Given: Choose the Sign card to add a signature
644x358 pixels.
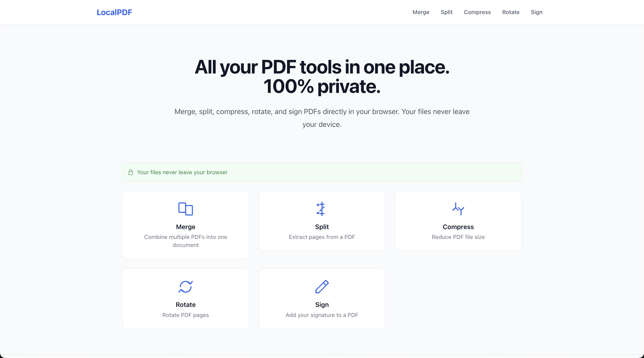Looking at the screenshot, I should click(321, 299).
